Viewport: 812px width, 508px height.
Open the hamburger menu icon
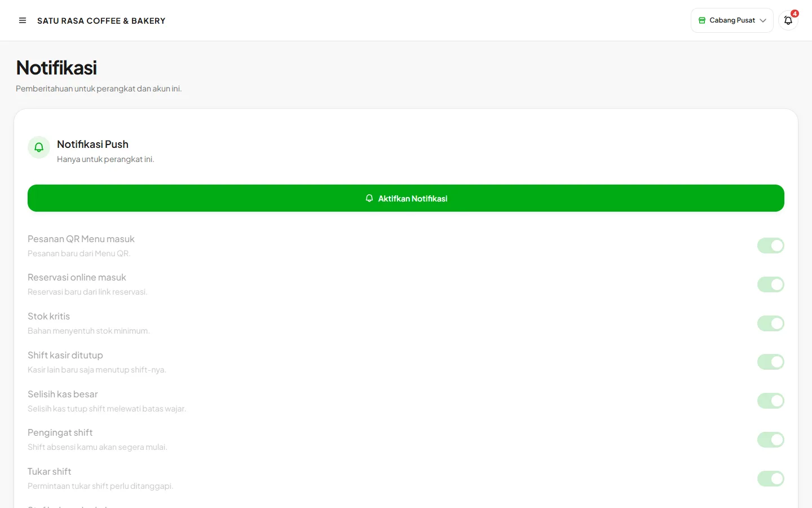click(x=23, y=20)
